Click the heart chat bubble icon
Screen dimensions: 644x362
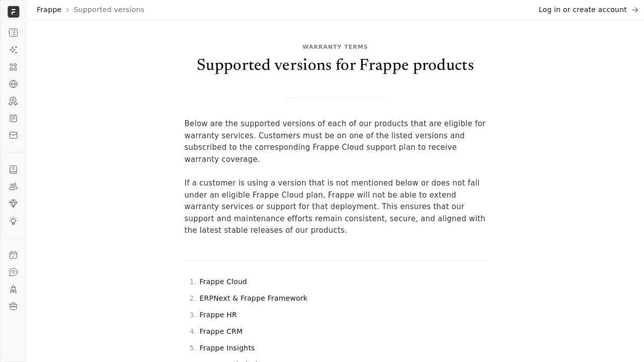14,272
